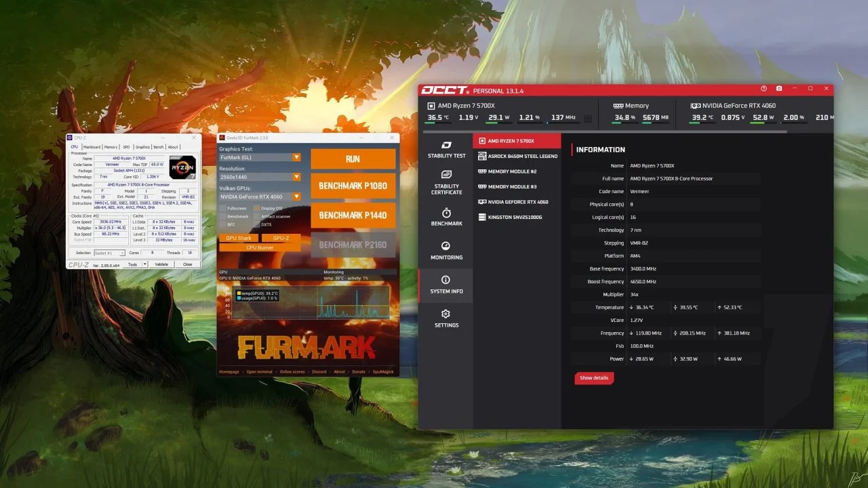Open OCCT Settings gear section

point(446,319)
